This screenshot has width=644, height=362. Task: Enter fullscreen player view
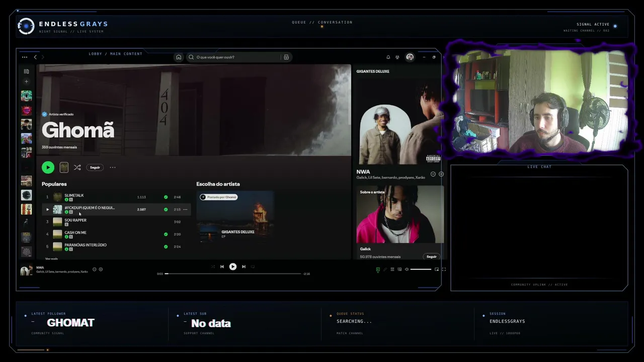point(444,269)
